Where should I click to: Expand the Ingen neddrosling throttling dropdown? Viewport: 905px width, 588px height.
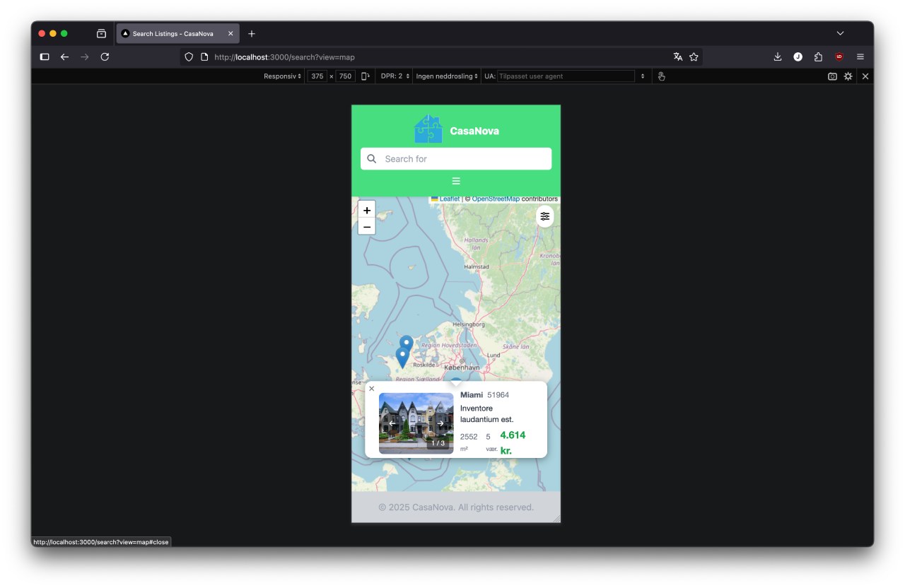(x=447, y=76)
